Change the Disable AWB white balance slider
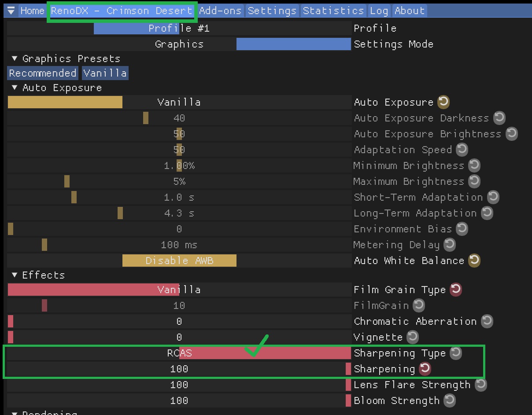The image size is (532, 415). pos(179,261)
